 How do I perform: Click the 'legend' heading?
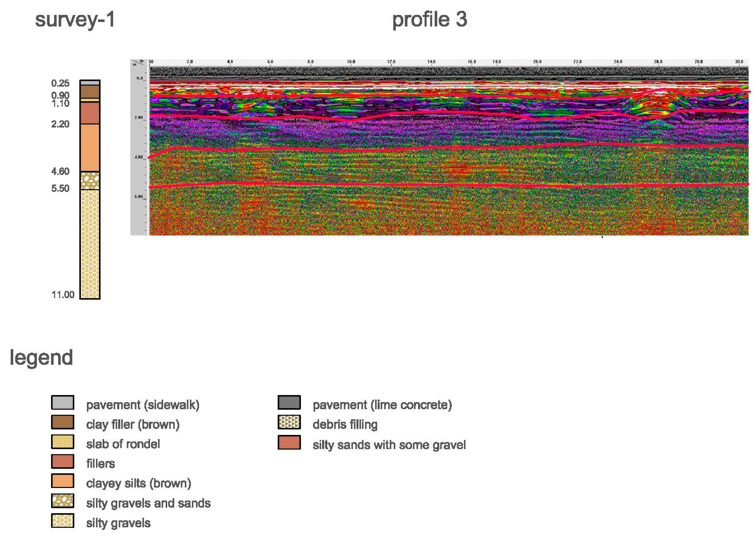click(41, 358)
